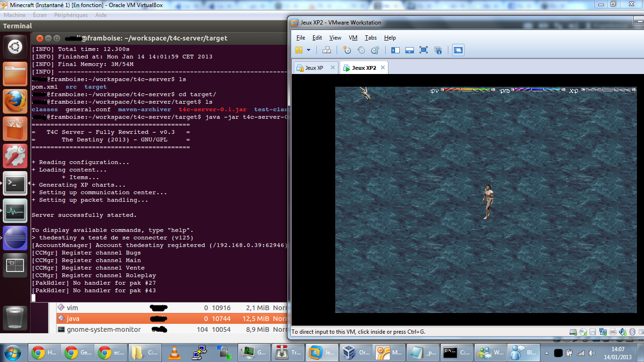Click the Bluetooth device icon in VMware status bar
The image size is (644, 362).
[633, 332]
